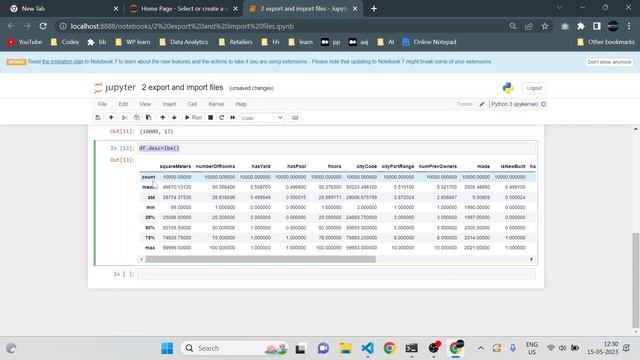Click the Python logo icon

(x=508, y=88)
